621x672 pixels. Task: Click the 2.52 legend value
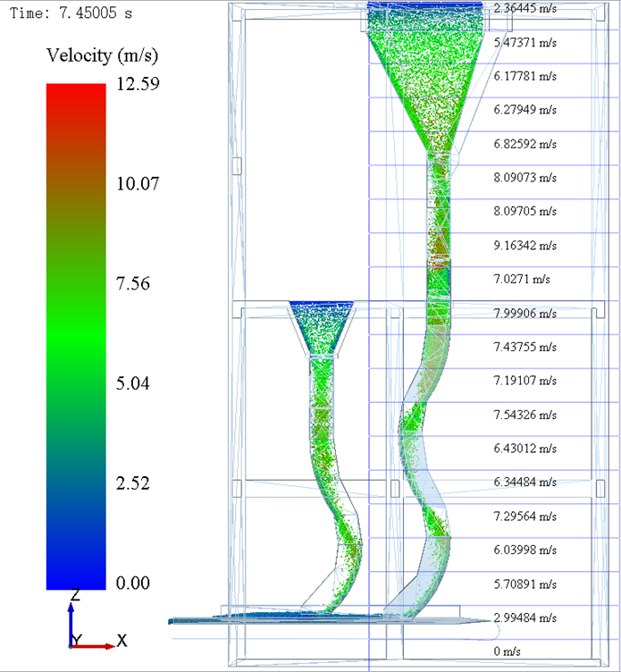coord(133,483)
